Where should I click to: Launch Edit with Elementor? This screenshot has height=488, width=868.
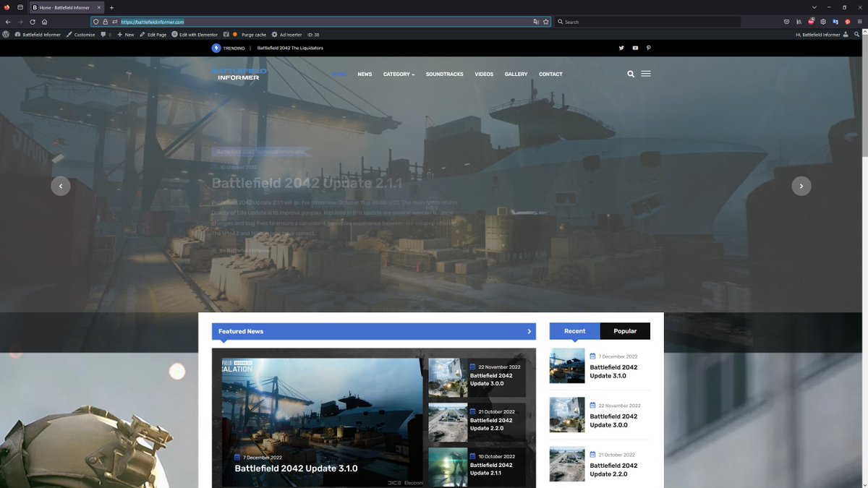point(194,34)
